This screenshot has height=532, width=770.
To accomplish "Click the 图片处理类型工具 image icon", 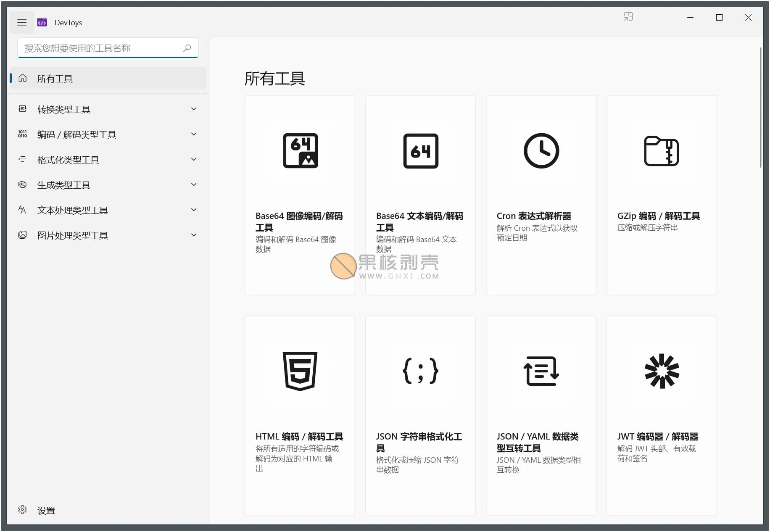I will pos(23,235).
